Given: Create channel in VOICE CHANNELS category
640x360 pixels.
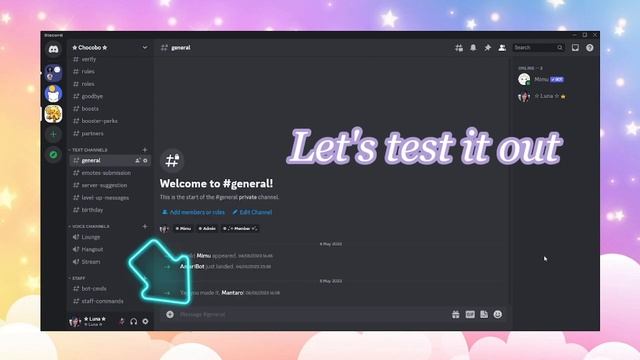Looking at the screenshot, I should coord(144,226).
